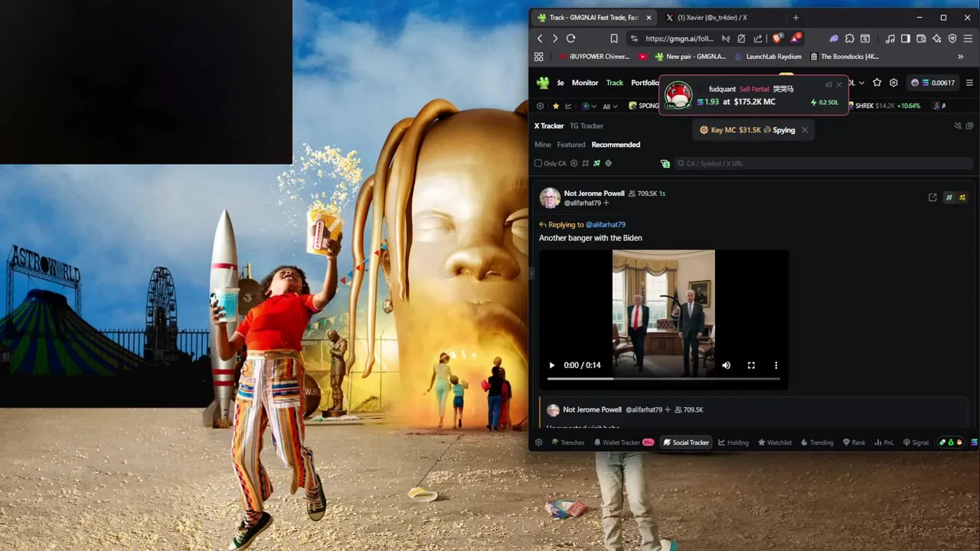Image resolution: width=980 pixels, height=551 pixels.
Task: Open Signal in bottom bar
Action: pyautogui.click(x=916, y=442)
